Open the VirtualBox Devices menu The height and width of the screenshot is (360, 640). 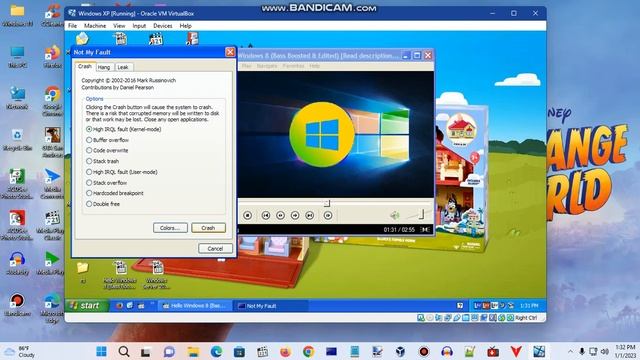coord(163,25)
